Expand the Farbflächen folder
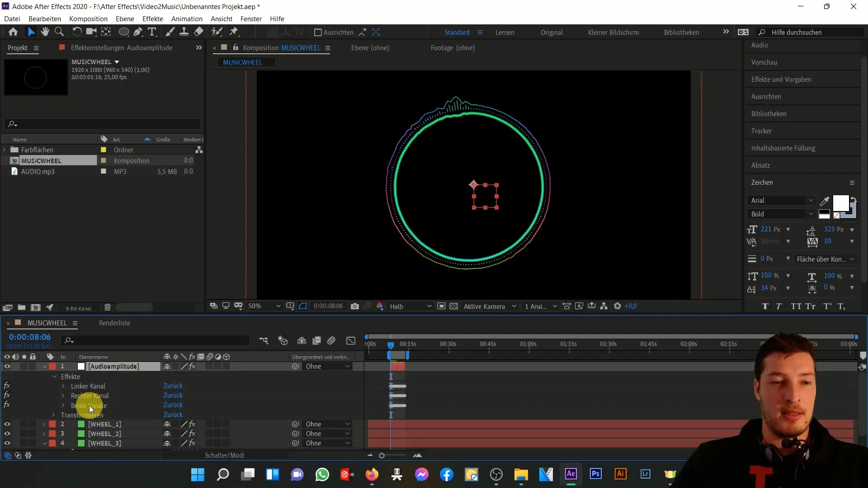Screen dimensions: 868x488 [x=5, y=150]
